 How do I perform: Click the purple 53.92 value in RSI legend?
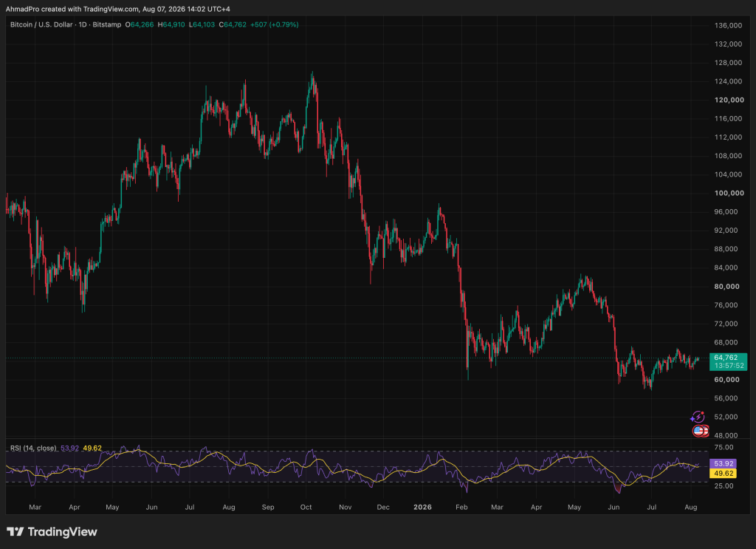point(70,449)
